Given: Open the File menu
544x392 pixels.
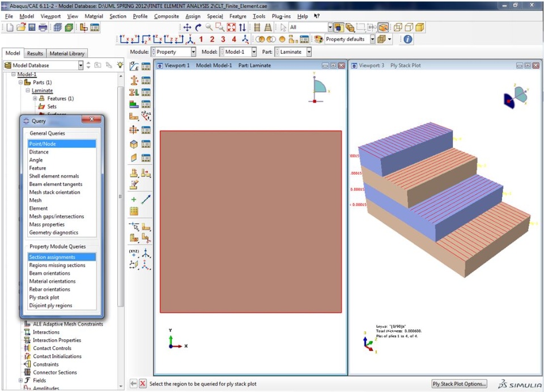Looking at the screenshot, I should (9, 16).
